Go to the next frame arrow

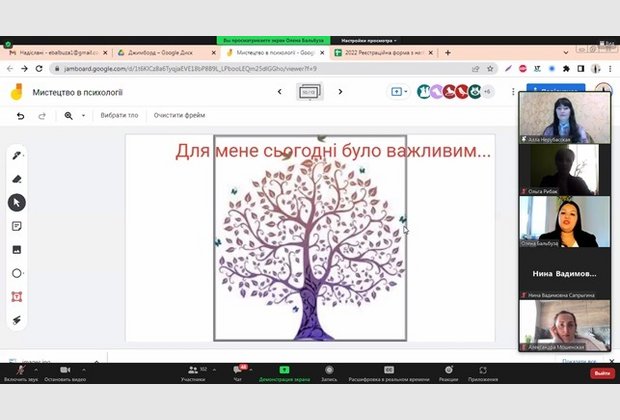(340, 92)
